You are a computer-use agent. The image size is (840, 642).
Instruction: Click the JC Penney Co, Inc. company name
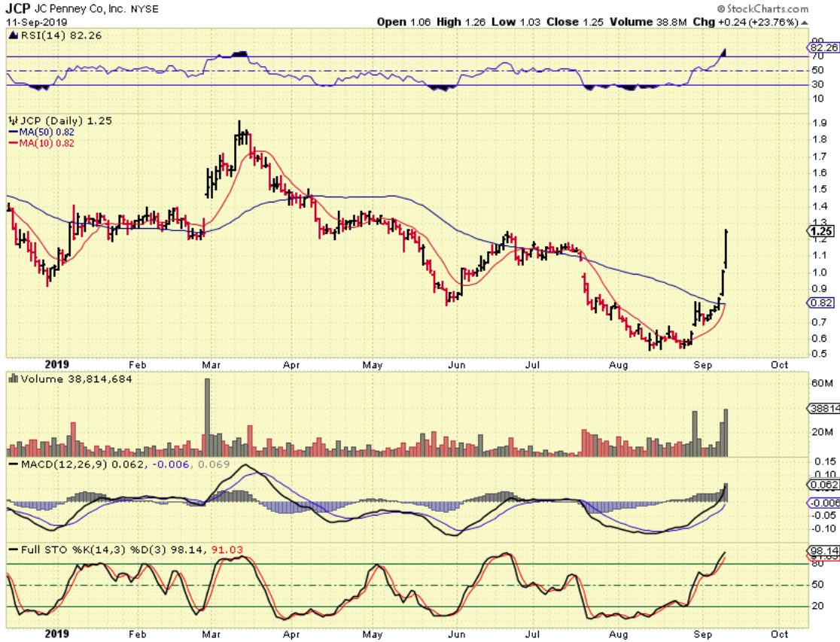tap(81, 9)
